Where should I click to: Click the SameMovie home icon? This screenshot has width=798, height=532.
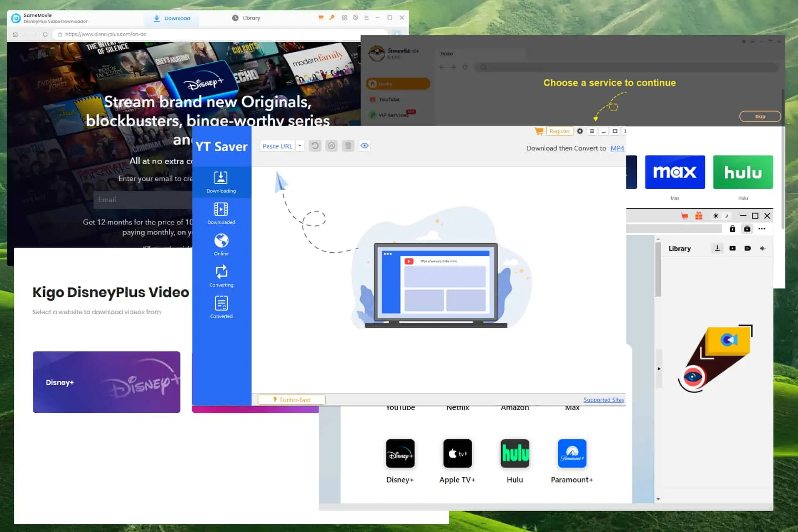15,34
